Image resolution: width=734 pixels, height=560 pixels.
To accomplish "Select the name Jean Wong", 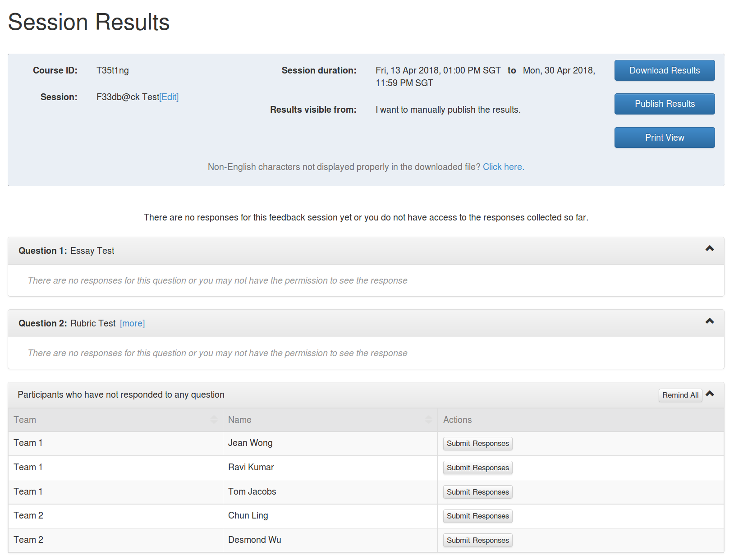I will [250, 443].
